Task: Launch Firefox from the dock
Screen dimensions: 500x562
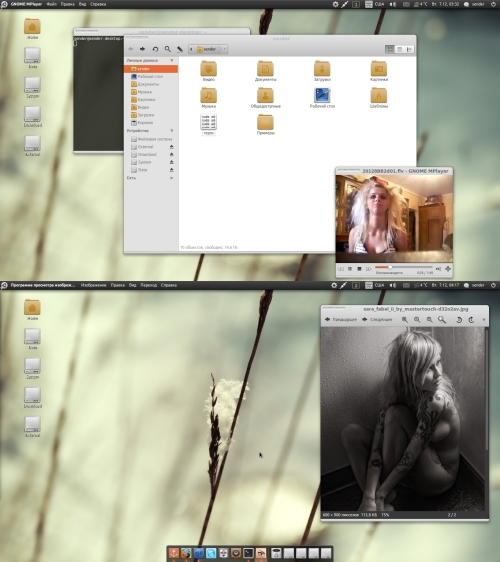Action: coord(186,553)
